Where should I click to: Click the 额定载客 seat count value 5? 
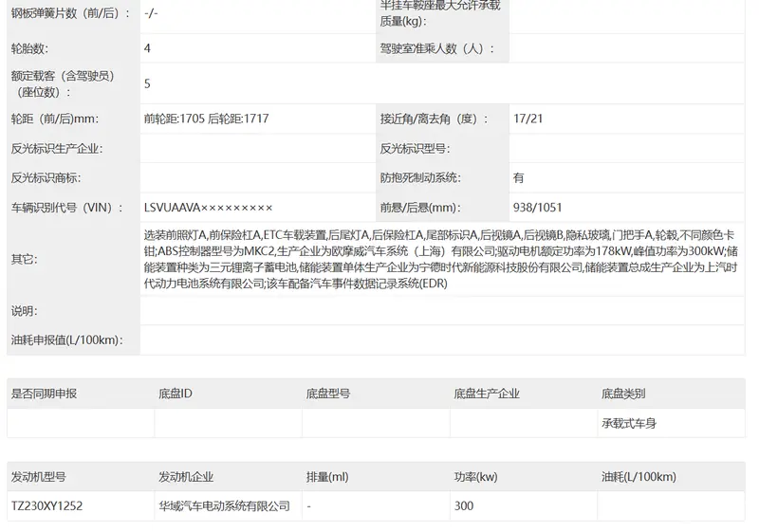point(147,83)
